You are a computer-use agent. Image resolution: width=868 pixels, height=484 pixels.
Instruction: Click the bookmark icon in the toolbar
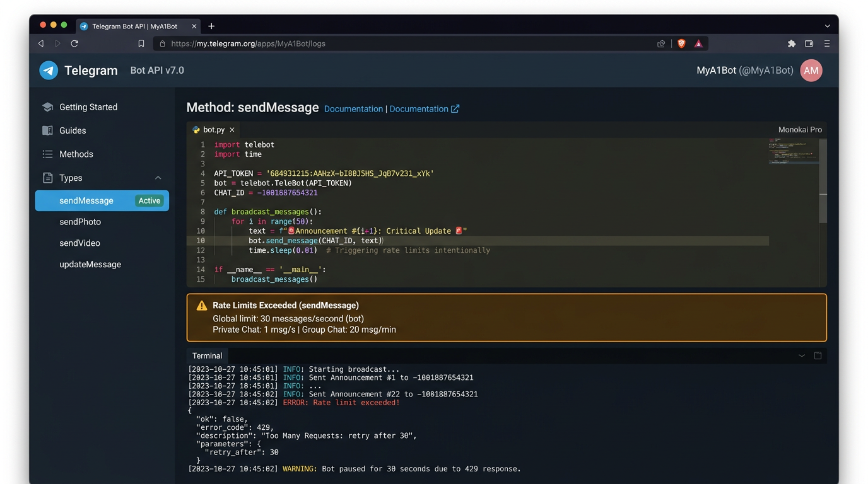[x=141, y=43]
